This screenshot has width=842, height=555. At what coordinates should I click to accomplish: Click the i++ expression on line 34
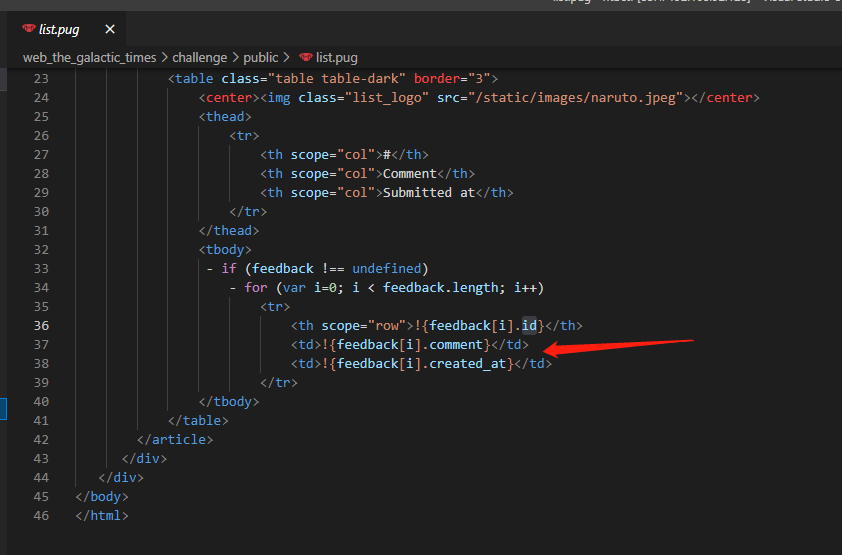525,288
